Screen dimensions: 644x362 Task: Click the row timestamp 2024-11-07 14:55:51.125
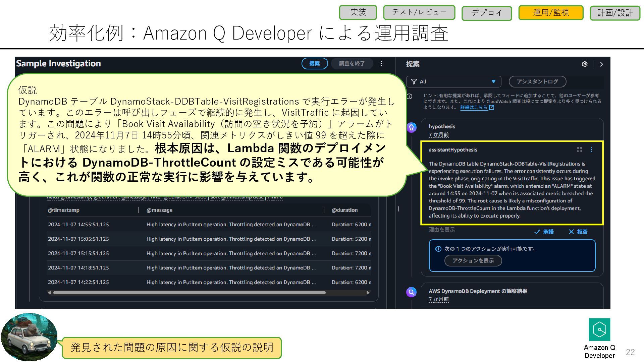pyautogui.click(x=78, y=225)
